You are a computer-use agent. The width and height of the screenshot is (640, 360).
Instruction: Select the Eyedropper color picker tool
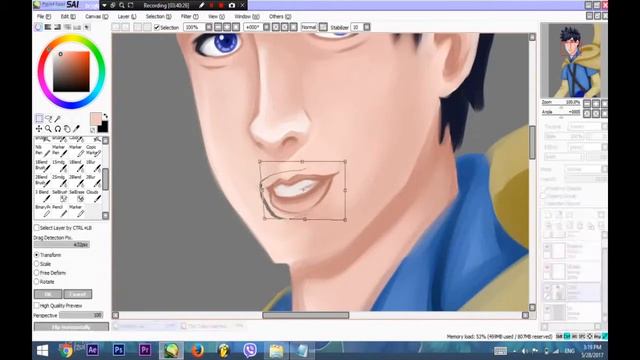pos(77,129)
